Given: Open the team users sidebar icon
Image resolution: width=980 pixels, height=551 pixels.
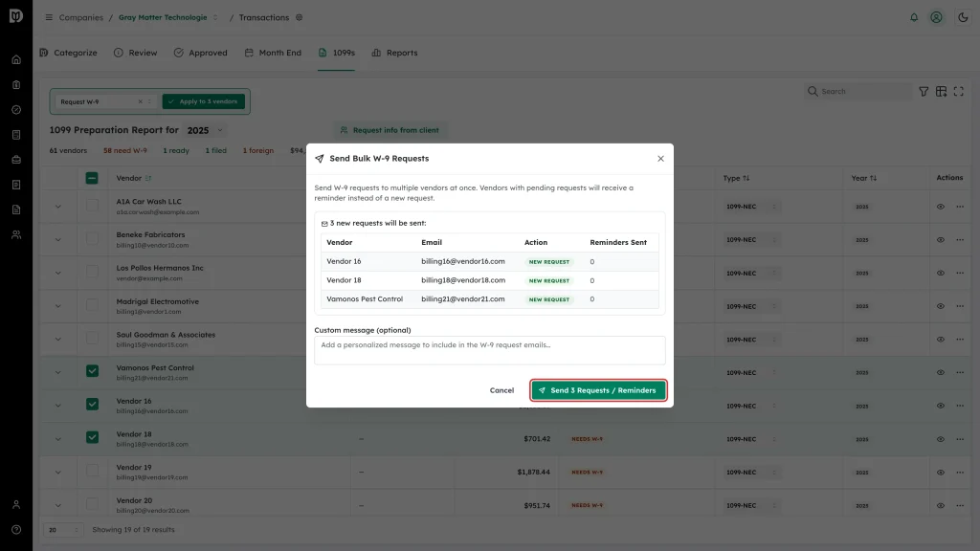Looking at the screenshot, I should [16, 235].
